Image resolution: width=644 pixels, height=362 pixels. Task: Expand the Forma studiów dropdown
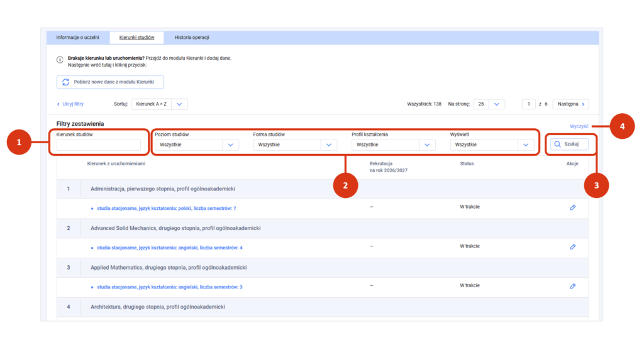(x=329, y=145)
